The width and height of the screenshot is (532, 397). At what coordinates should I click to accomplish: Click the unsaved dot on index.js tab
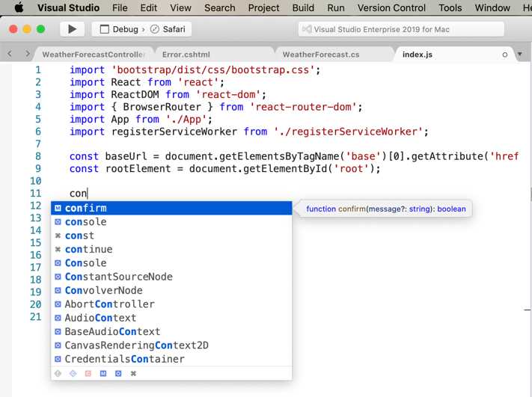pos(504,55)
